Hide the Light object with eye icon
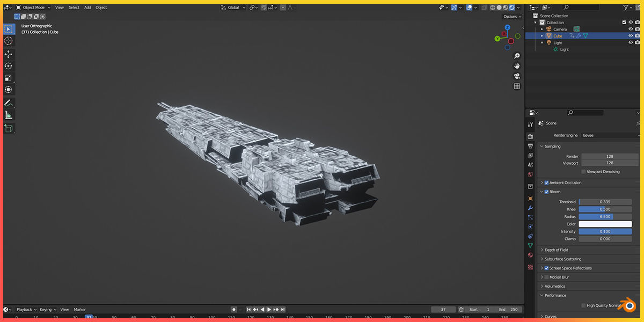This screenshot has height=322, width=644. click(631, 42)
